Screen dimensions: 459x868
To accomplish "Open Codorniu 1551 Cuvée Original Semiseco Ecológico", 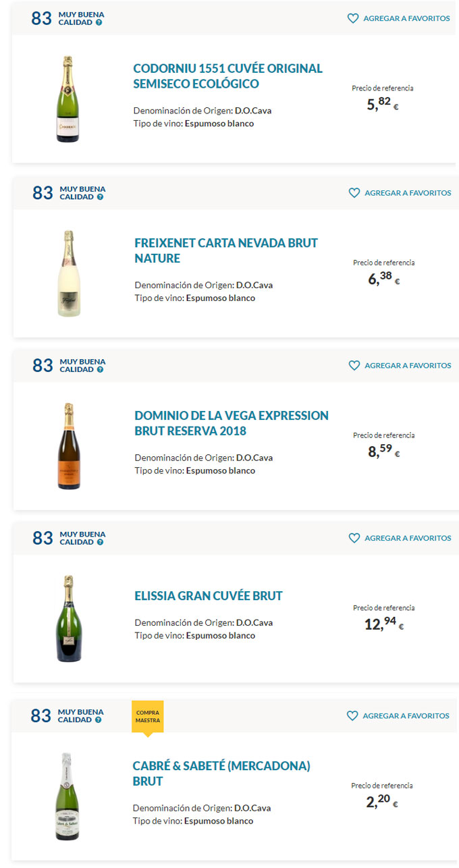I will (227, 76).
